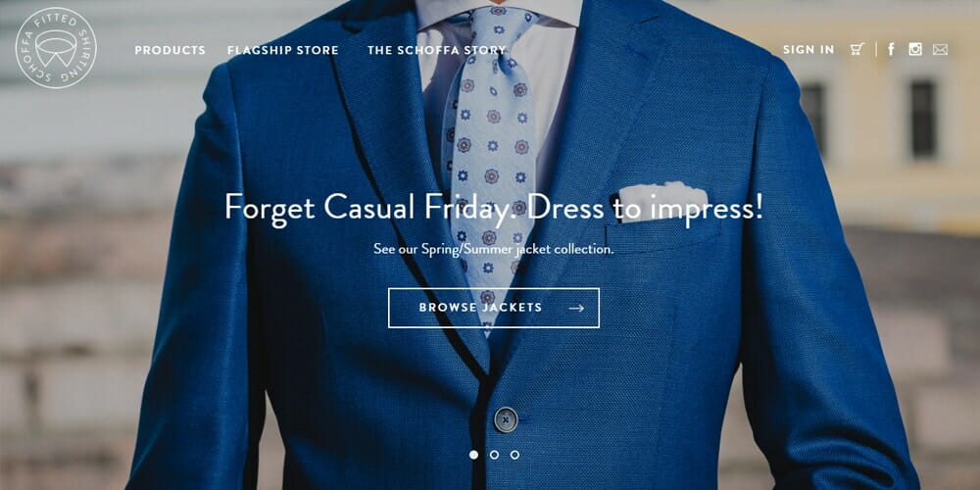Click the Schoffa Fitted Shirting circular logo

click(56, 48)
